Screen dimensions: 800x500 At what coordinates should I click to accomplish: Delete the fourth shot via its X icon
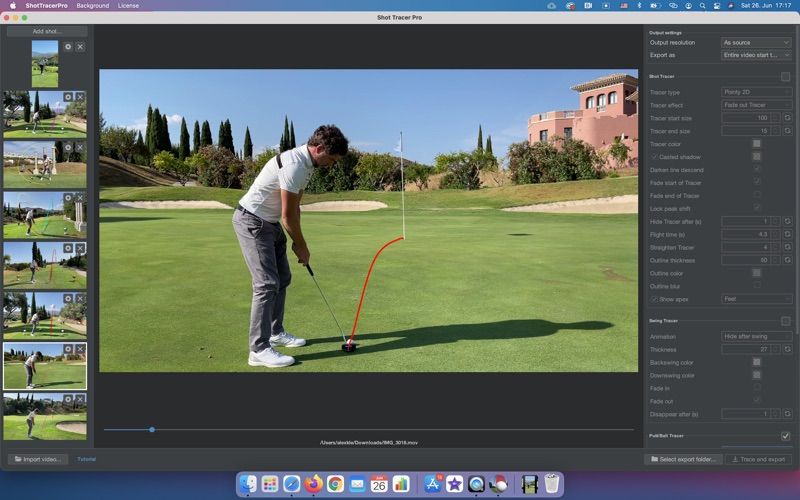coord(80,197)
